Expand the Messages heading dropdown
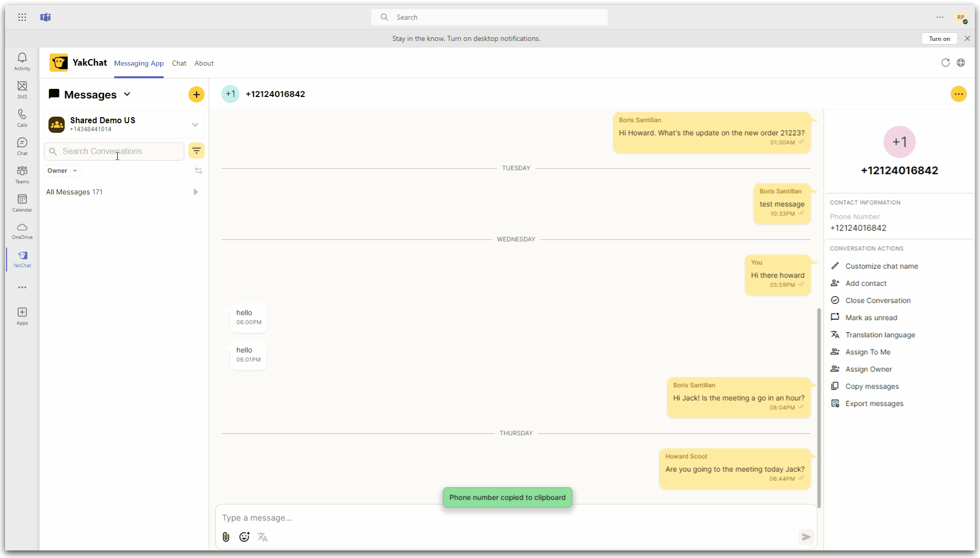980x558 pixels. [x=127, y=94]
